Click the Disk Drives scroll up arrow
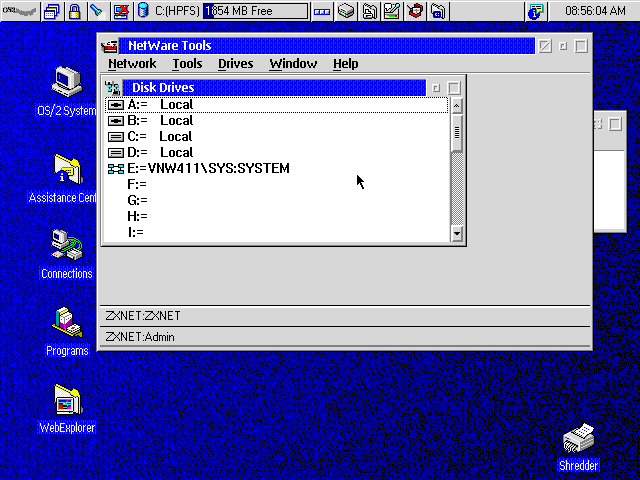Viewport: 640px width, 480px height. [457, 106]
